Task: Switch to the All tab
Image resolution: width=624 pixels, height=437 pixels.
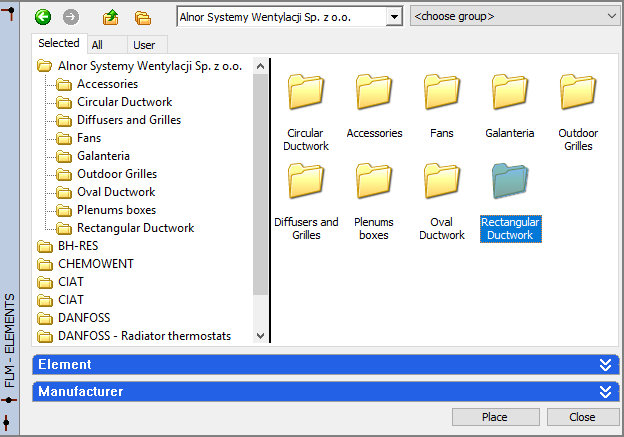Action: coord(97,45)
